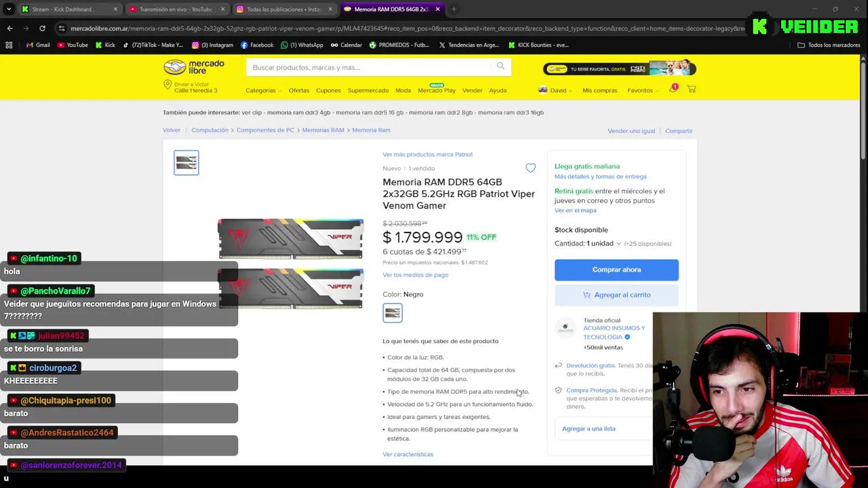Open the WhatsApp bookmark
The image size is (868, 488).
click(302, 45)
